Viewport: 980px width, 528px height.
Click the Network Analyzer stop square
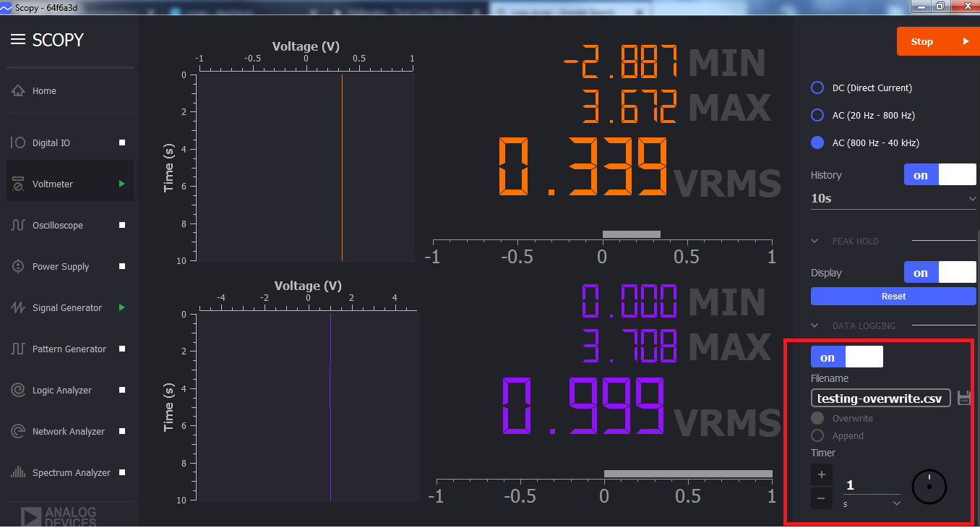pos(122,432)
